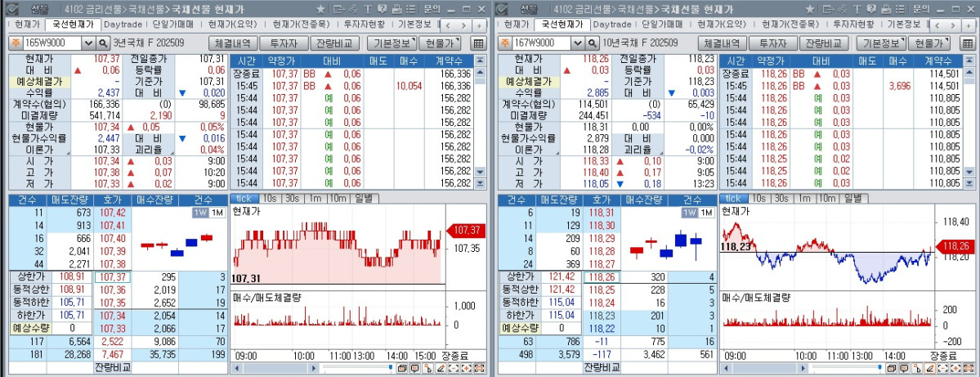Toggle 1W candle view in right order book

pyautogui.click(x=690, y=213)
